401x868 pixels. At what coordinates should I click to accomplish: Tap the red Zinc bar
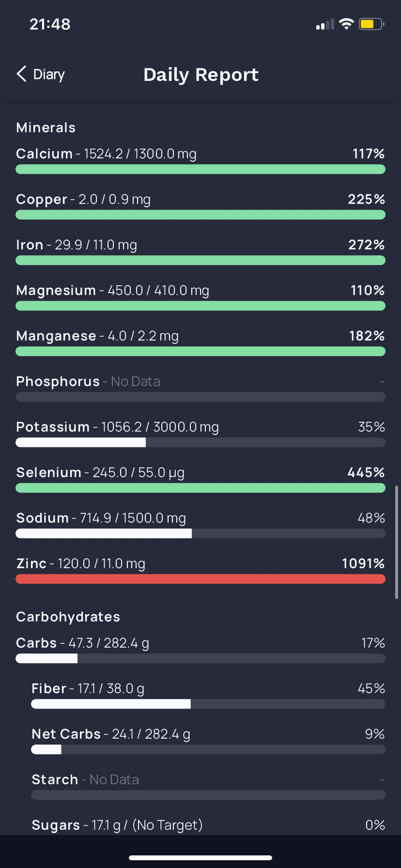pos(200,579)
